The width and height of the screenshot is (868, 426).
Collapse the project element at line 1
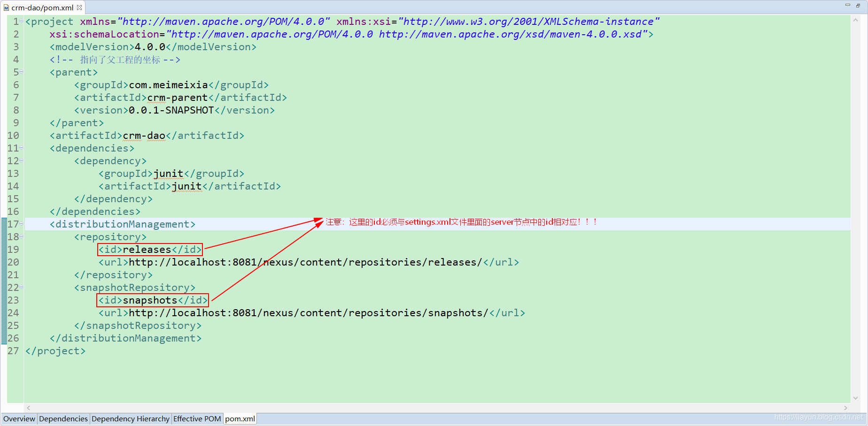pos(22,21)
